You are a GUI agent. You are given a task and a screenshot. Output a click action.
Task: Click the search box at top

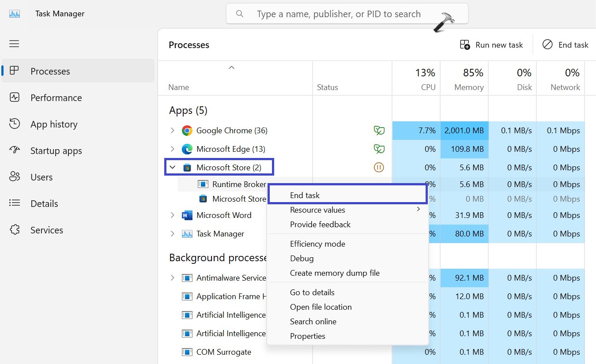coord(347,14)
